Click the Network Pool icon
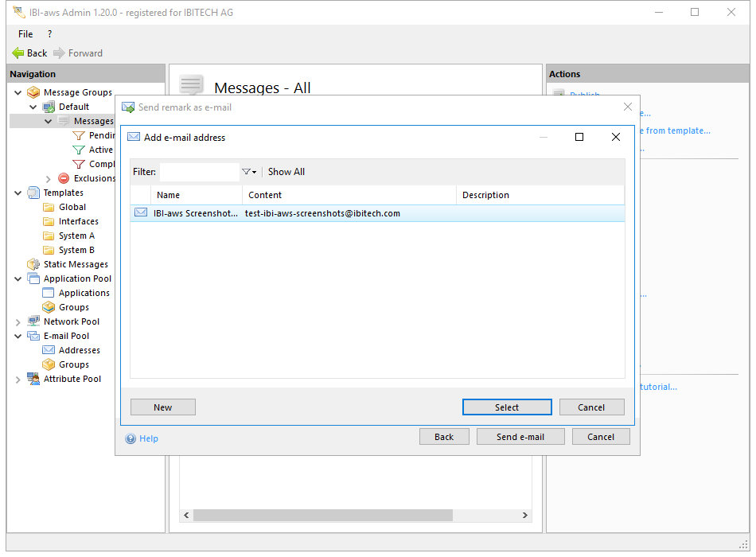The width and height of the screenshot is (756, 557). pyautogui.click(x=33, y=321)
